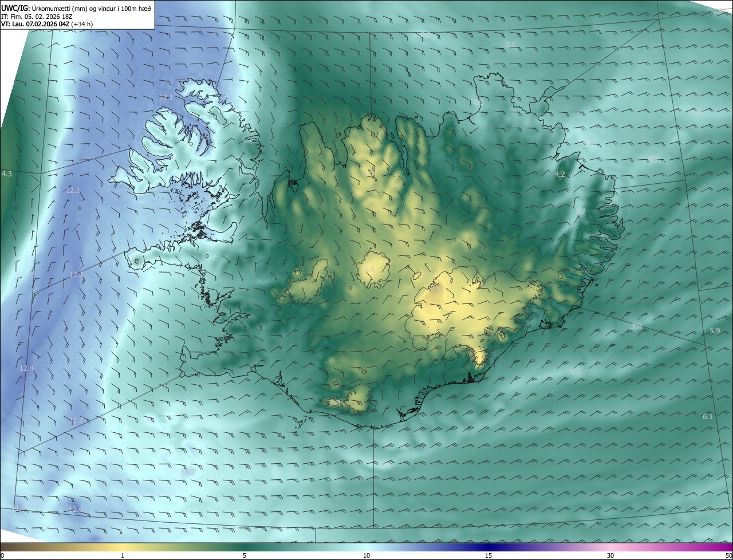Viewport: 733px width, 560px height.
Task: Click the 'VT: Lau. 07.02.2026 04Z (+34 h)' line
Action: [47, 24]
